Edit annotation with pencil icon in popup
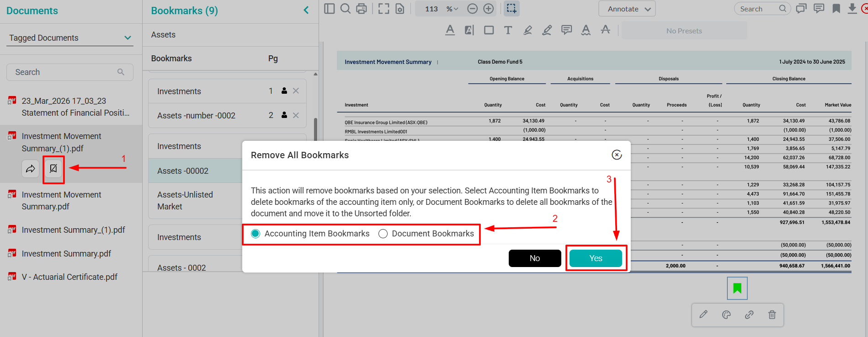The image size is (868, 337). (703, 315)
